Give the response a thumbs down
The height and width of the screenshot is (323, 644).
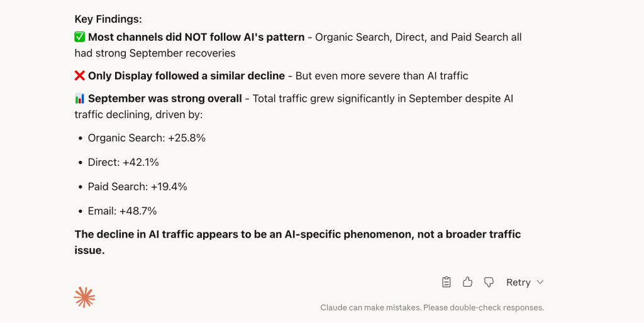[x=489, y=282]
